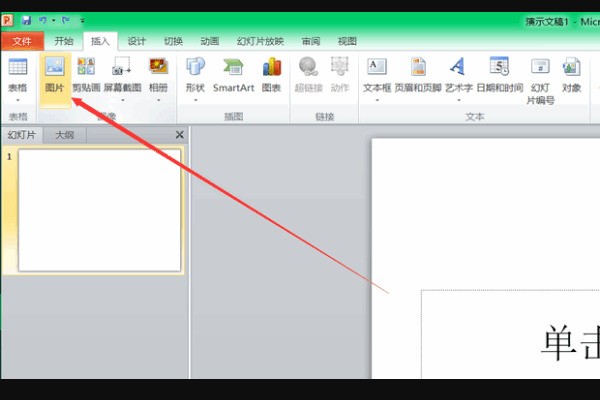The image size is (600, 400).
Task: Insert a 文本框 text box
Action: pos(377,74)
